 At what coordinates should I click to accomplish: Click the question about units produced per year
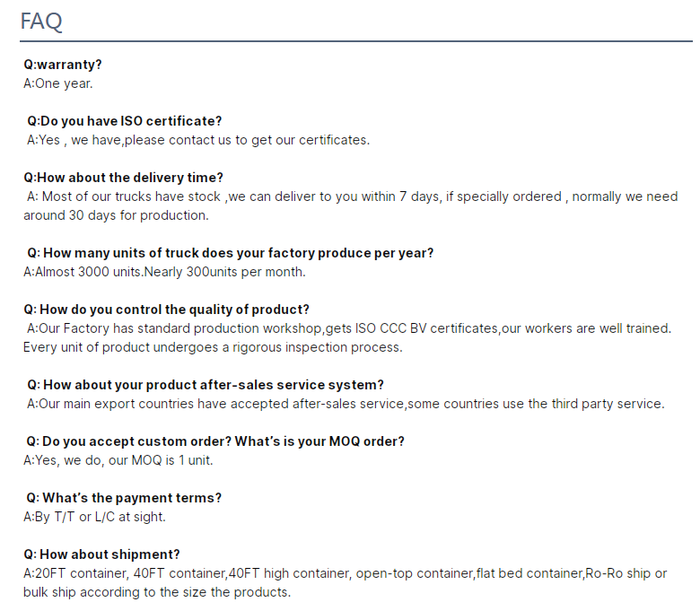tap(230, 253)
